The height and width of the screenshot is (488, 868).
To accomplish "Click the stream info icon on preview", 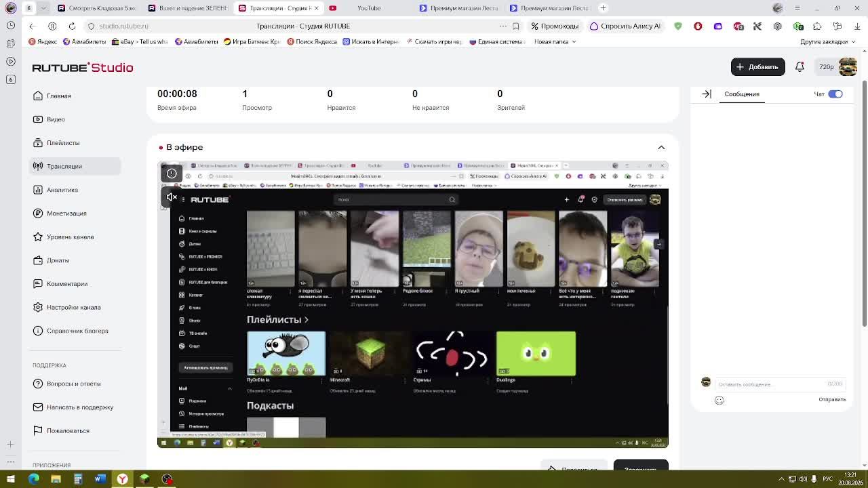I will [x=172, y=174].
